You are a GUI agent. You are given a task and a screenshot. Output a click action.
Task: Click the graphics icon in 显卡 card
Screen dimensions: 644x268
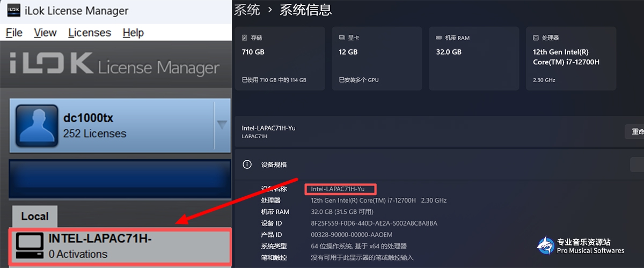coord(342,38)
